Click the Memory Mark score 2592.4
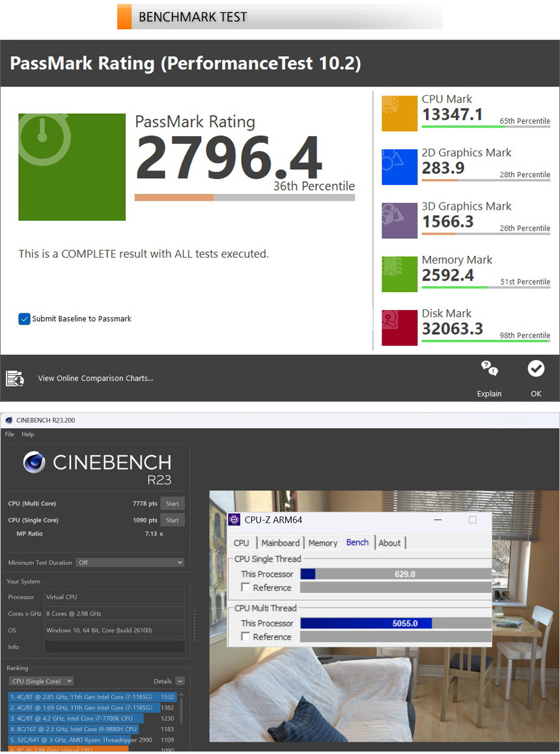Viewport: 560px width, 754px height. (x=448, y=275)
